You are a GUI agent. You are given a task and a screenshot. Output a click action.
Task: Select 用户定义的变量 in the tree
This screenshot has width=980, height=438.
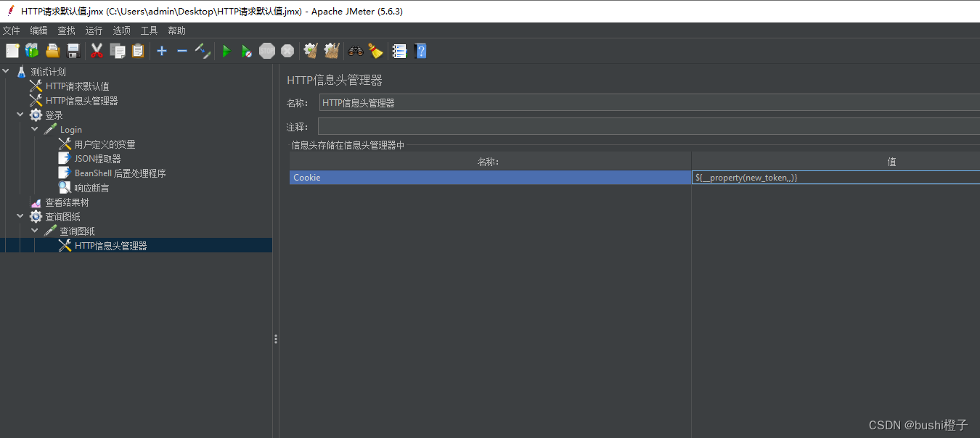[105, 144]
